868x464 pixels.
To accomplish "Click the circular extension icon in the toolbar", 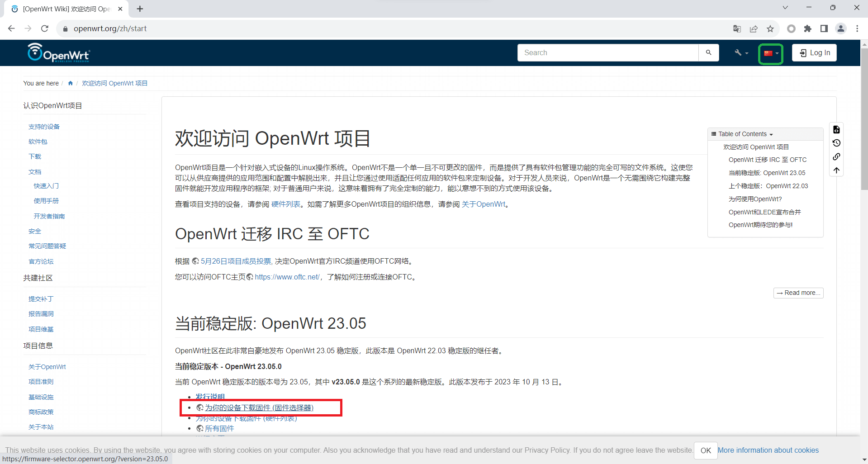I will [x=791, y=28].
